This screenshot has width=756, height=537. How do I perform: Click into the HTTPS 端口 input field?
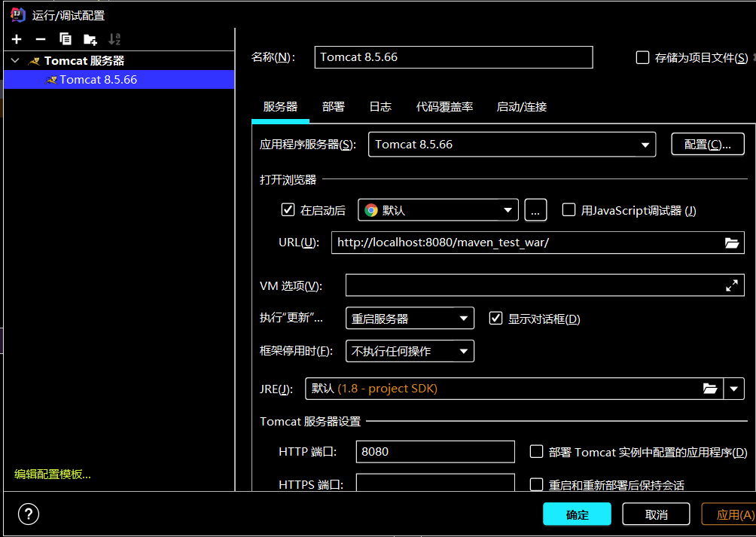tap(435, 484)
